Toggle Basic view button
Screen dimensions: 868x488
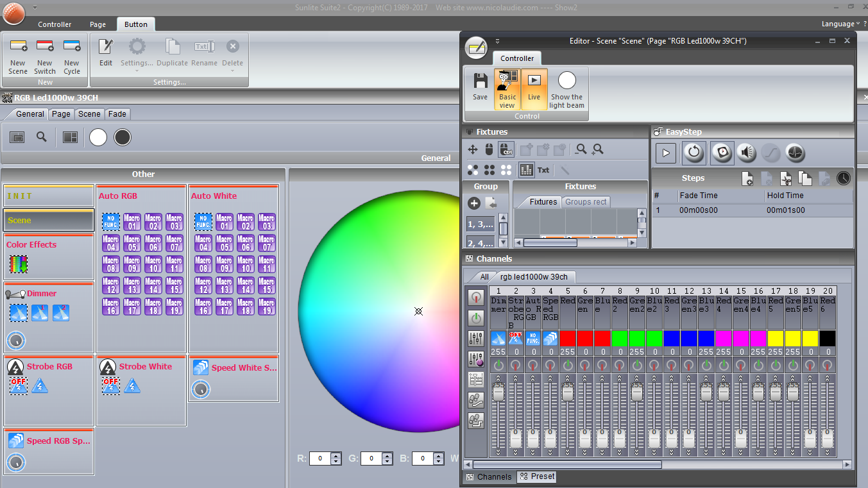507,82
